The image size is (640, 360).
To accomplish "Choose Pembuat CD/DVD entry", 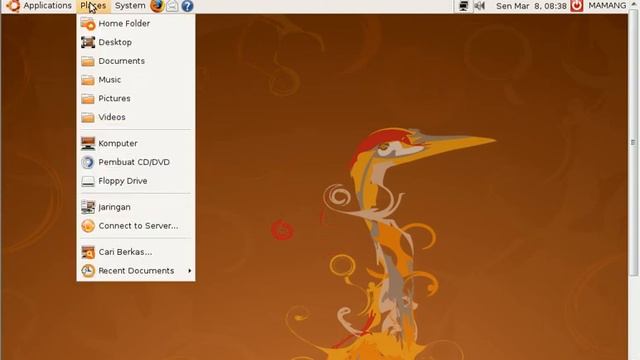I will (136, 162).
